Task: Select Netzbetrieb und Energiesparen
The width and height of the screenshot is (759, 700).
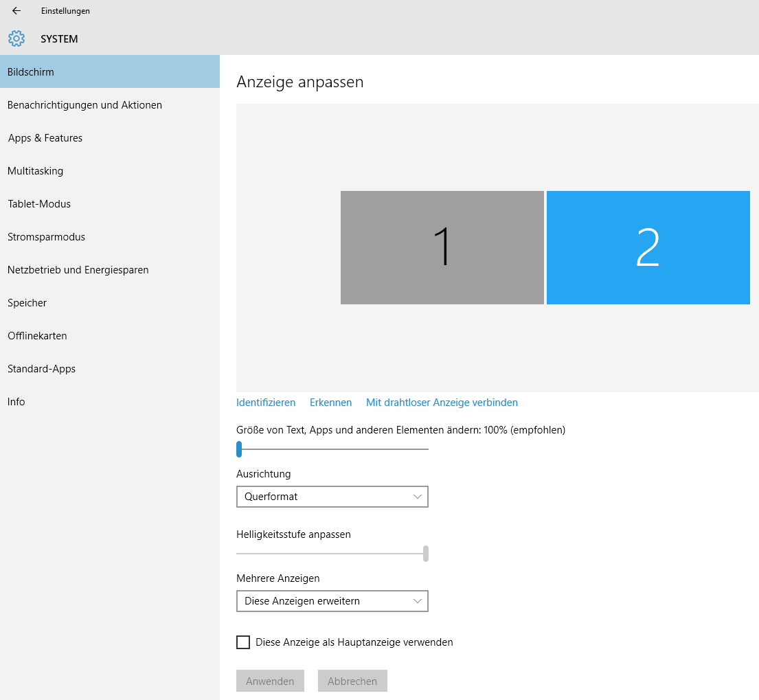Action: (x=78, y=269)
